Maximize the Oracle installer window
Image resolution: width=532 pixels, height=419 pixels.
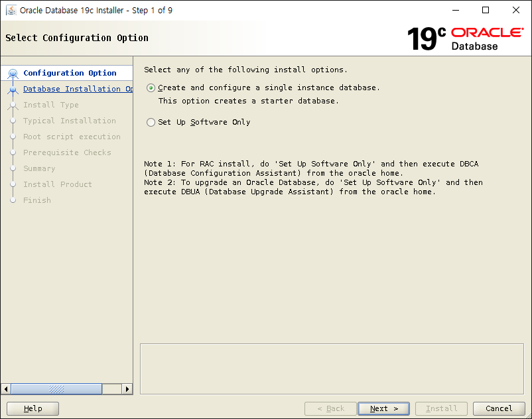(x=486, y=10)
